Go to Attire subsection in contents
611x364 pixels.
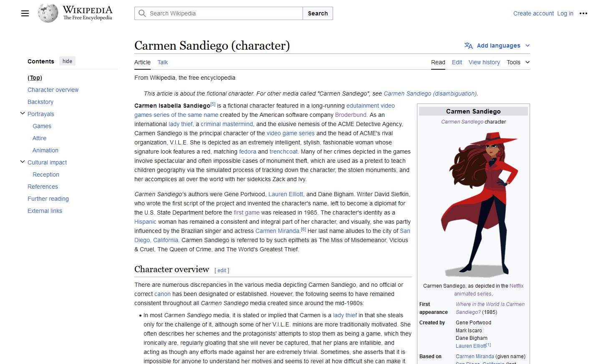coord(39,138)
